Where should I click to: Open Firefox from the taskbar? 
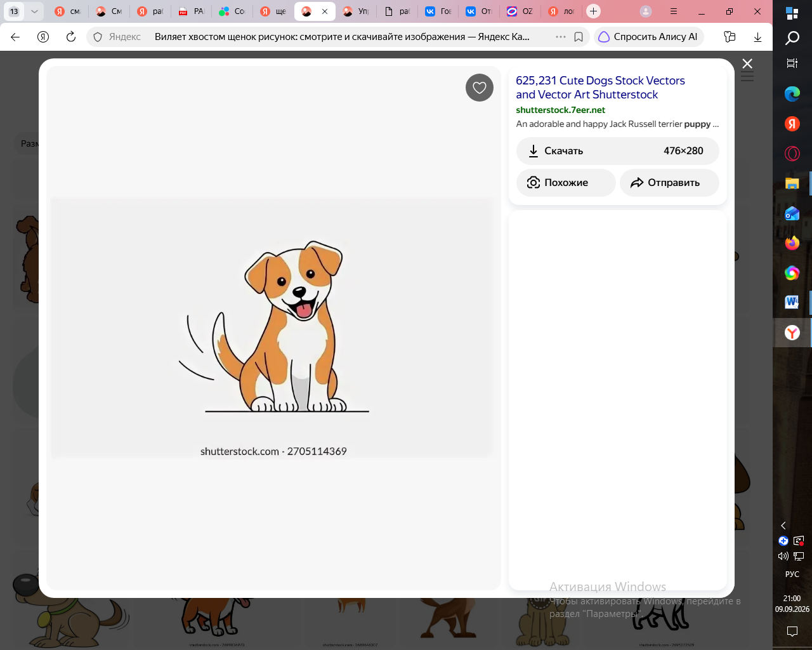[792, 242]
